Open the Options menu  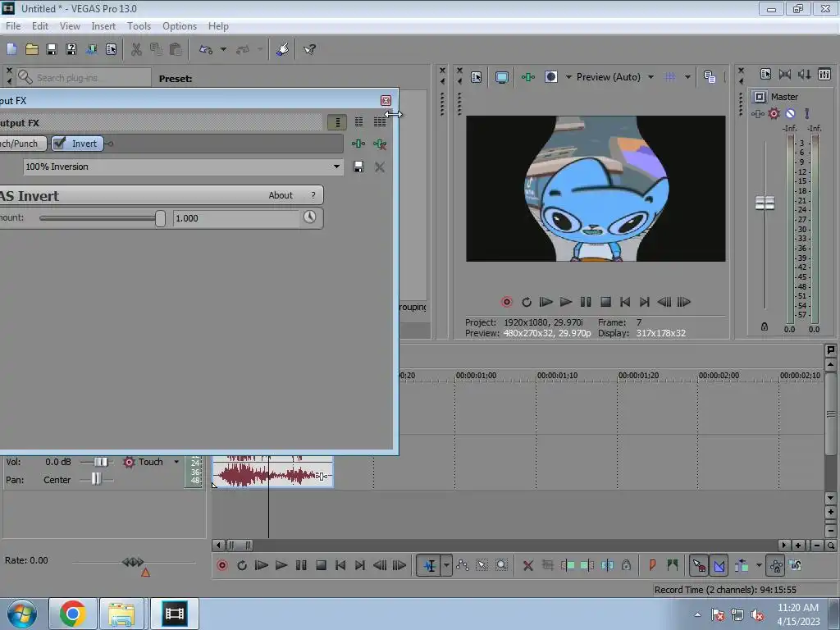coord(180,25)
